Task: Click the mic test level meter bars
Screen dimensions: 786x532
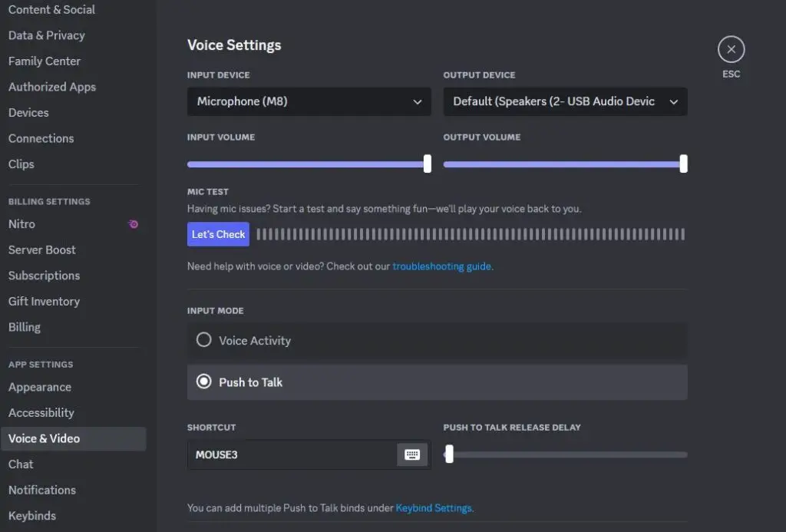Action: point(471,234)
